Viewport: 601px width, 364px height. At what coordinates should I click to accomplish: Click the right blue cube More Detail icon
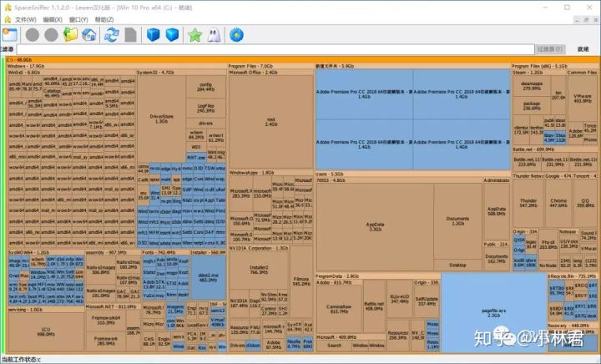[172, 34]
